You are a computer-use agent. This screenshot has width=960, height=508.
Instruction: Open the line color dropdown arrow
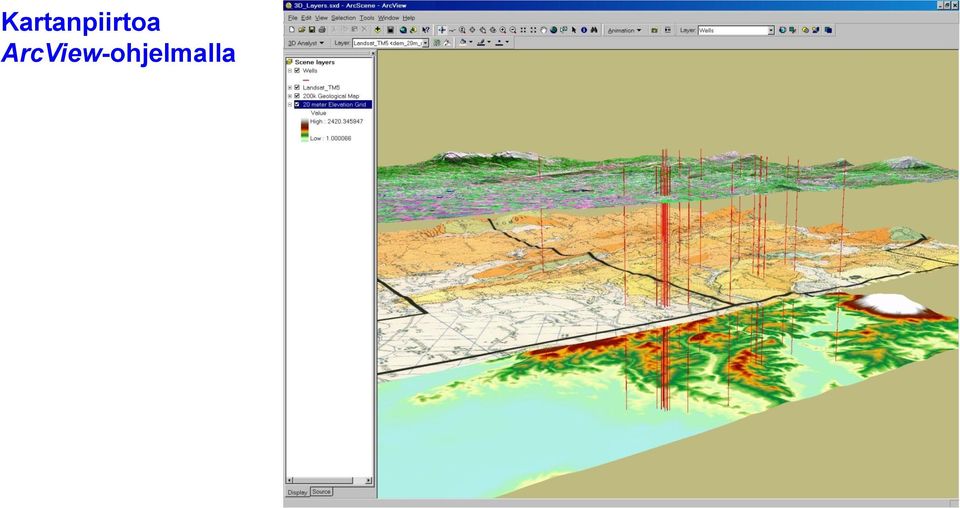pos(489,43)
